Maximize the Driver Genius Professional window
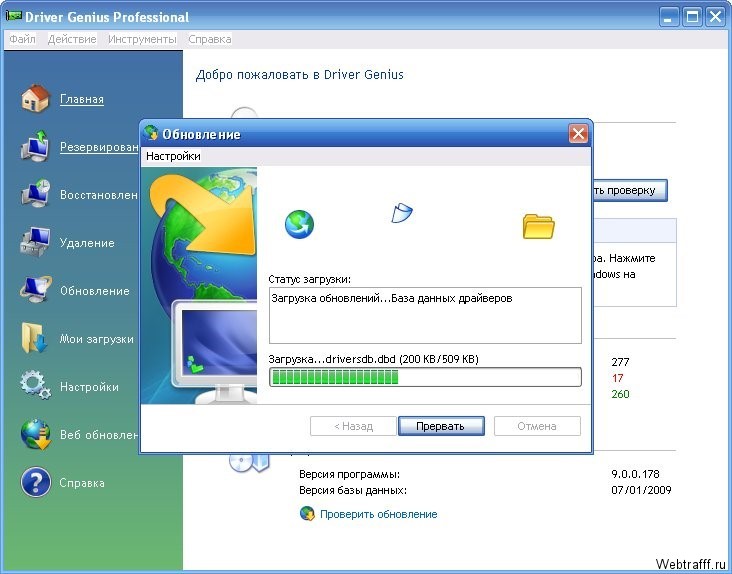 pos(692,17)
